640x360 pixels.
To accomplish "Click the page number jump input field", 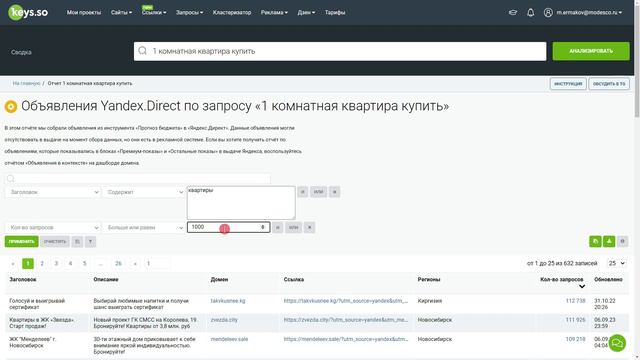I will point(157,264).
